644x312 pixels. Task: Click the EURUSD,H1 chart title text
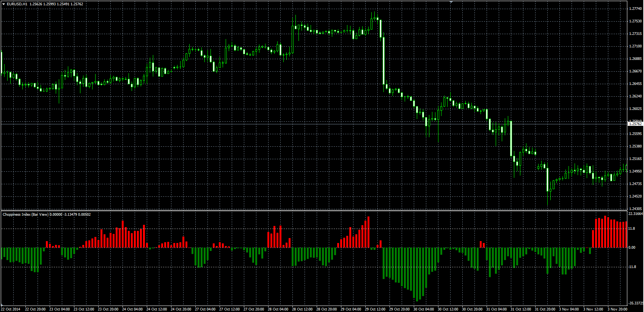(17, 4)
